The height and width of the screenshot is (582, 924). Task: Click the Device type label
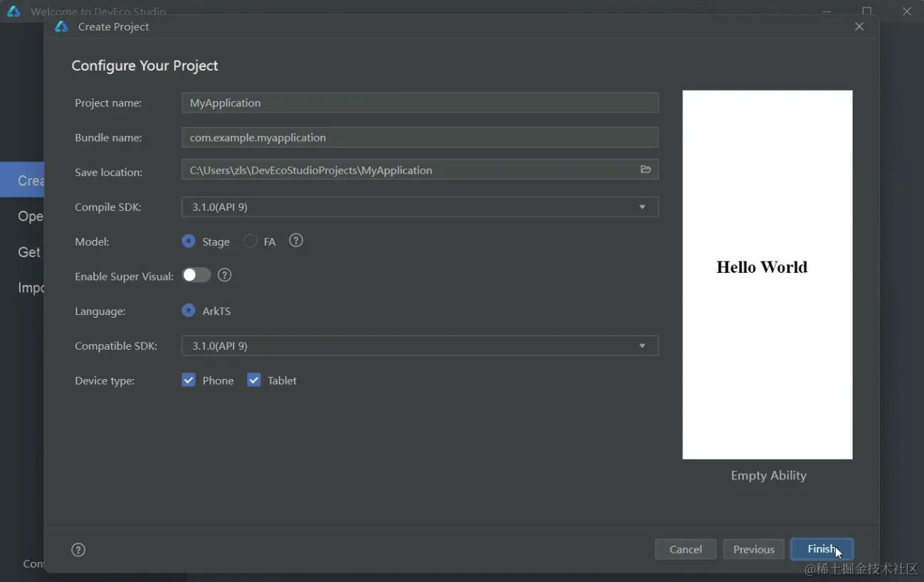click(105, 380)
